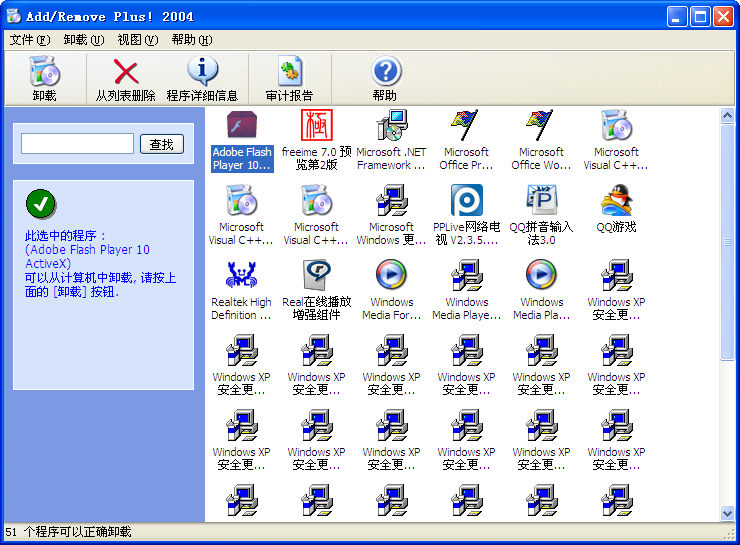Image resolution: width=740 pixels, height=545 pixels.
Task: Select the QQ游戏 program icon
Action: point(616,201)
